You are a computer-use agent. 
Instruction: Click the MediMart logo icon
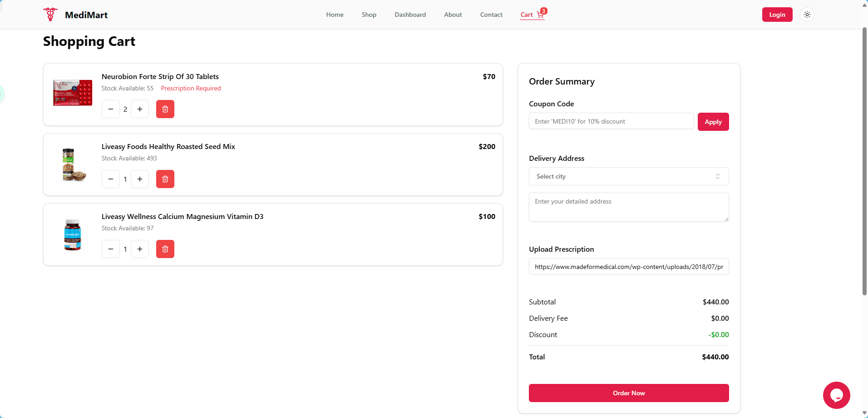pyautogui.click(x=50, y=15)
